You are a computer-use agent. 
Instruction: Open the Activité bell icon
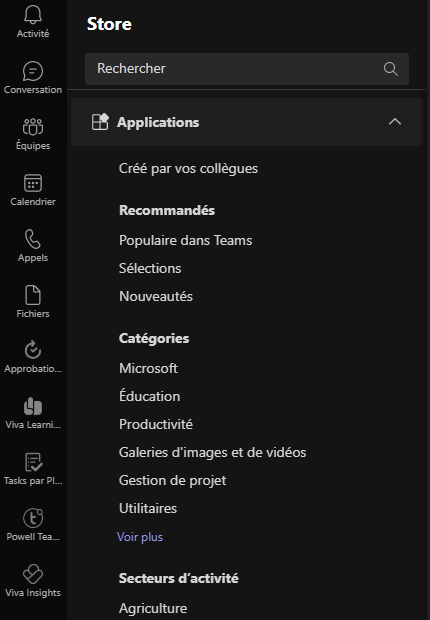[33, 15]
